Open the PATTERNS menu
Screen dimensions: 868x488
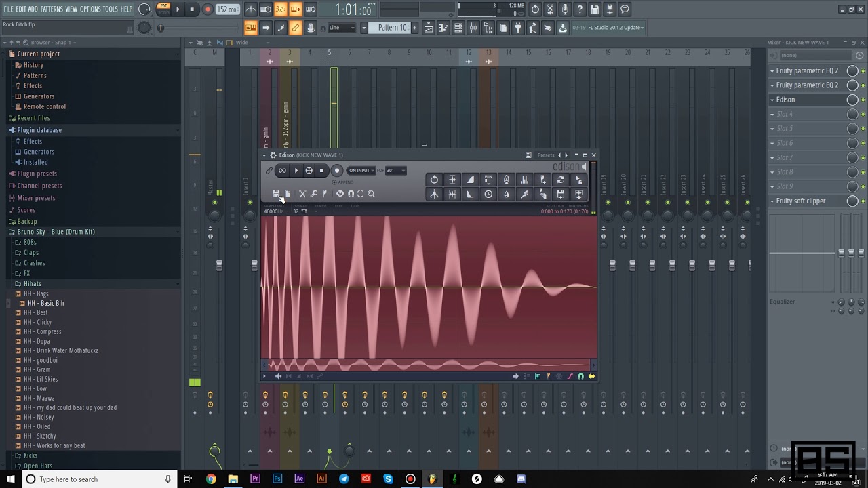pos(52,9)
